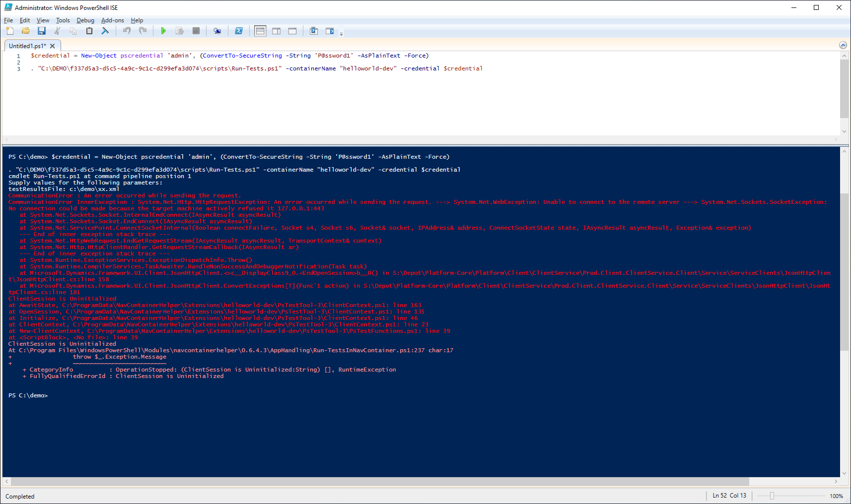Viewport: 851px width, 504px height.
Task: Click "helloworld-dev" string in script editor
Action: pyautogui.click(x=368, y=68)
